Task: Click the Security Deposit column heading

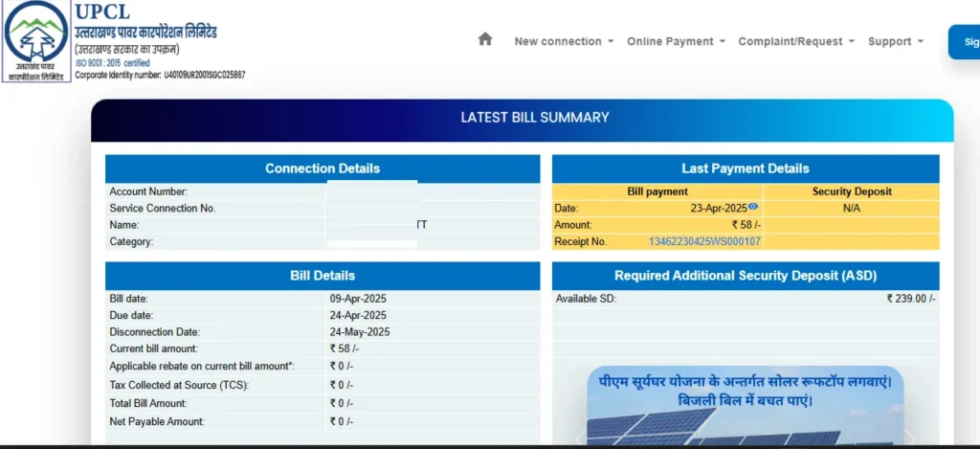Action: click(x=851, y=191)
